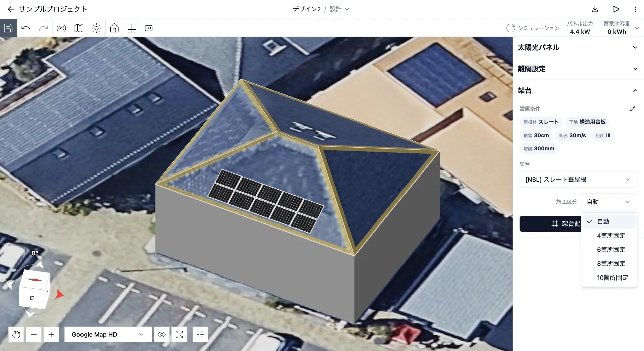
Task: Click the 下地 構造用合板 chip
Action: coord(587,122)
